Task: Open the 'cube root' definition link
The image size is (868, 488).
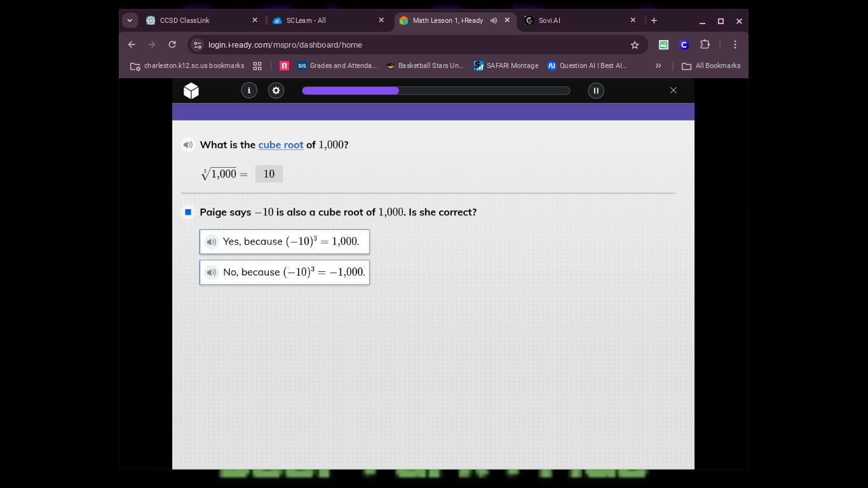Action: [x=280, y=145]
